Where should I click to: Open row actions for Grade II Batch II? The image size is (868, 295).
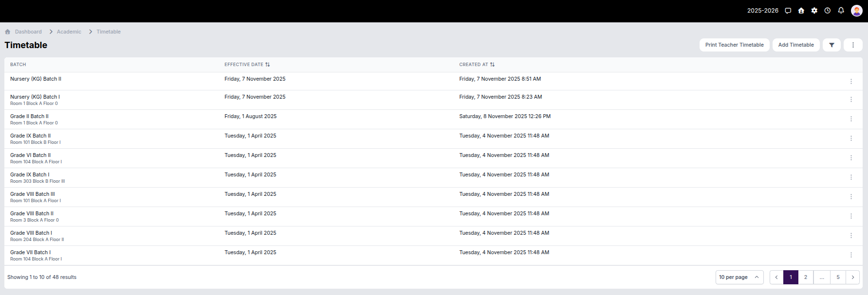851,119
